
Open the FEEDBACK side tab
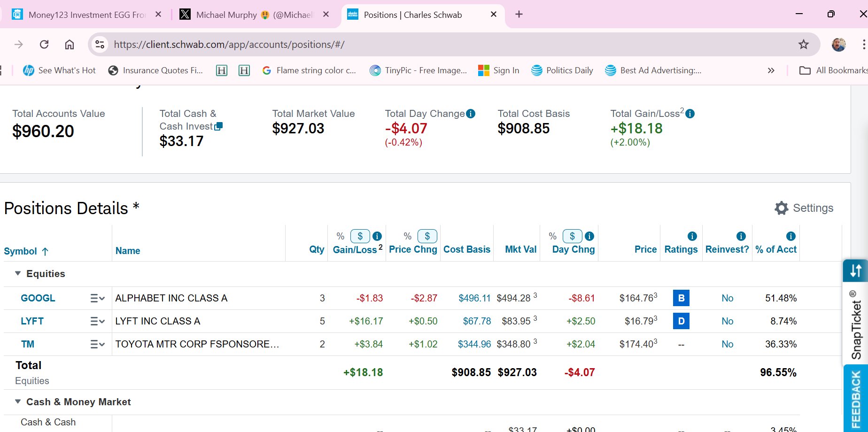pyautogui.click(x=856, y=399)
